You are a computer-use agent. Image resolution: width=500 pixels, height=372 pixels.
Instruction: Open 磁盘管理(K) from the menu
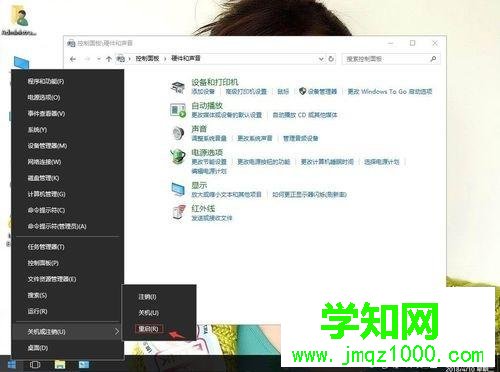[43, 178]
